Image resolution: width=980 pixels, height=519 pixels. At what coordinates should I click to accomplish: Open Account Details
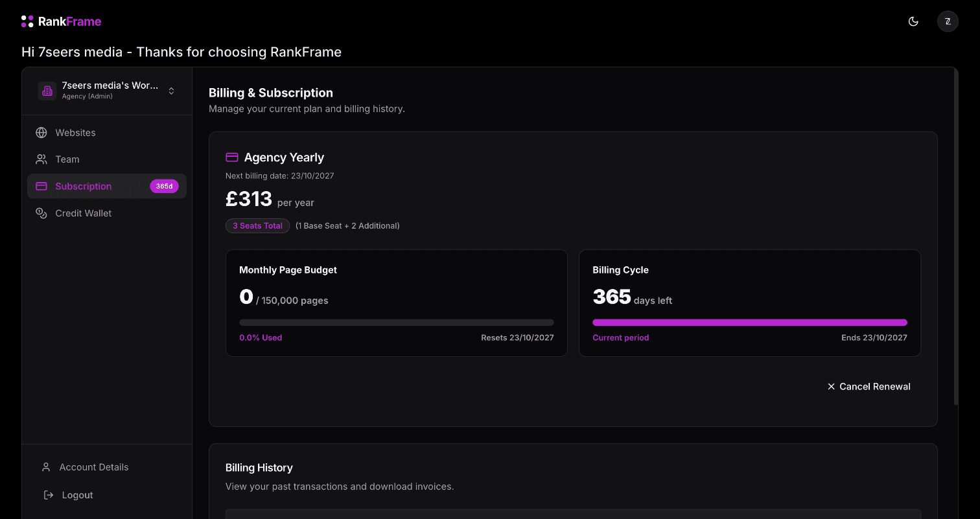coord(94,467)
